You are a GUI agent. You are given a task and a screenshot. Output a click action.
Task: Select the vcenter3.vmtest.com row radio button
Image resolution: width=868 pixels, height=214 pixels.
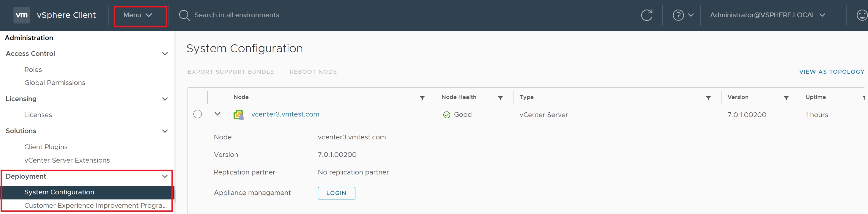click(x=198, y=114)
